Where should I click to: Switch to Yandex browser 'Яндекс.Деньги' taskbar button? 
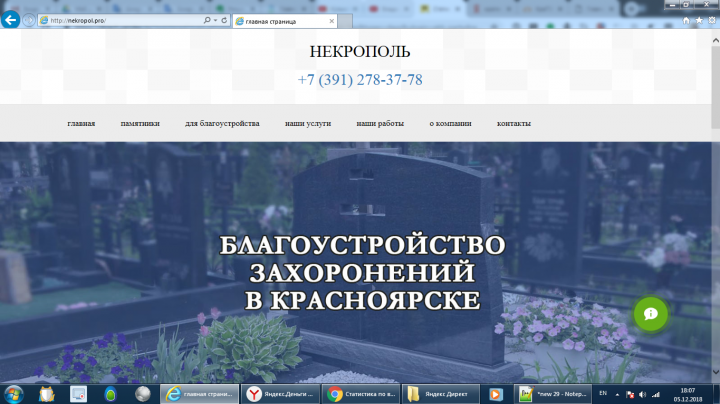click(x=280, y=394)
